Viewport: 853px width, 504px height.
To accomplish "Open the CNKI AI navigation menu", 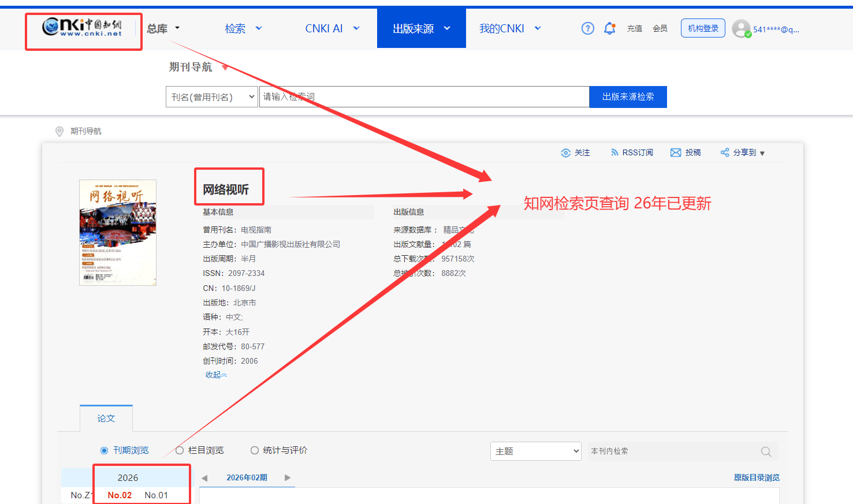I will (332, 28).
